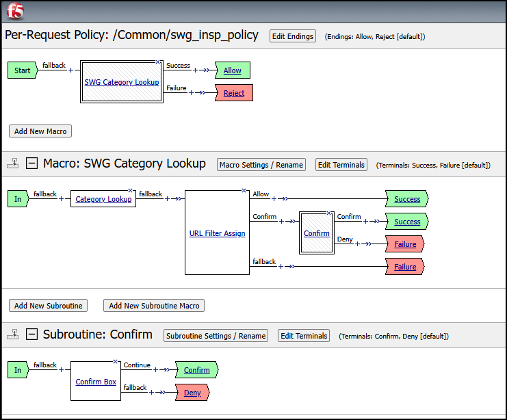This screenshot has width=507, height=420.
Task: Click the macro In node
Action: (18, 199)
